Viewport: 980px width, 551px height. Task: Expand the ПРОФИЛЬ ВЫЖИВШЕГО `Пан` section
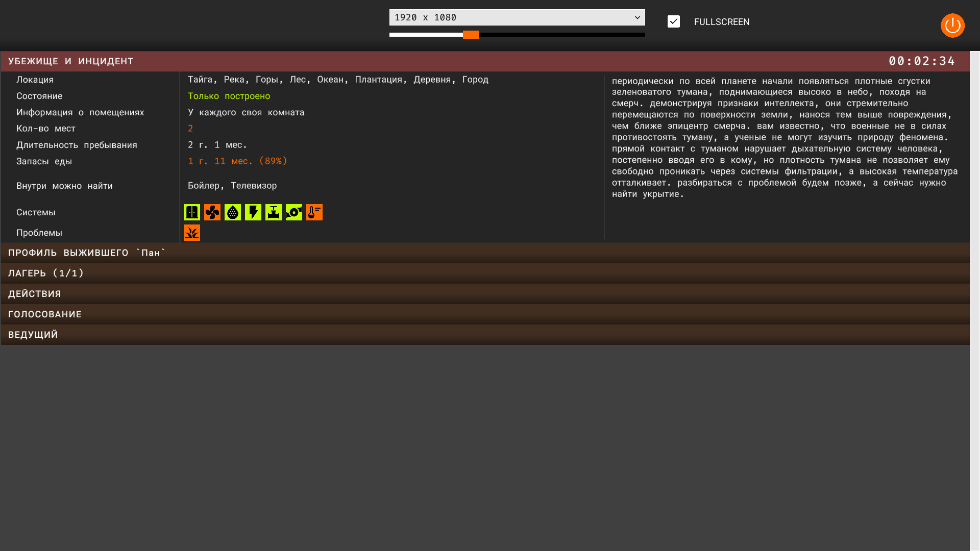86,252
